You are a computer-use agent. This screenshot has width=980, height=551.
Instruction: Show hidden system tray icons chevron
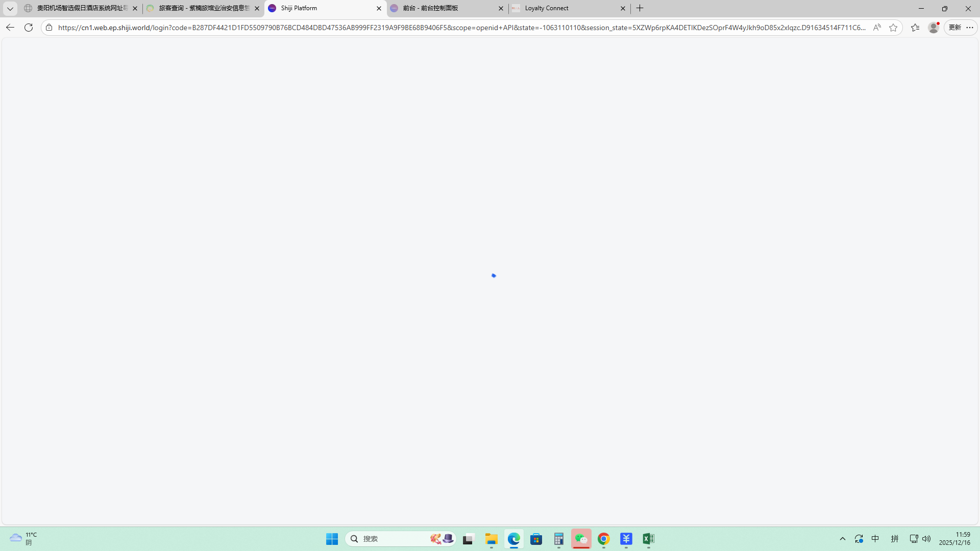click(843, 539)
